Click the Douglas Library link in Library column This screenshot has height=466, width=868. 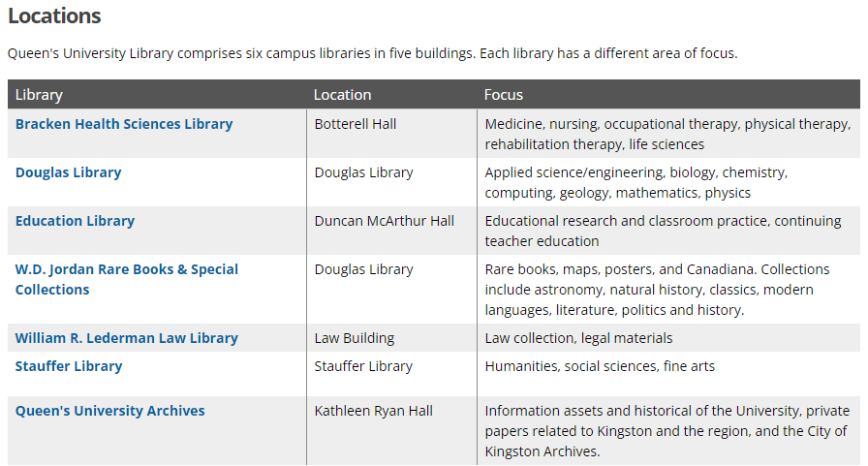[68, 172]
